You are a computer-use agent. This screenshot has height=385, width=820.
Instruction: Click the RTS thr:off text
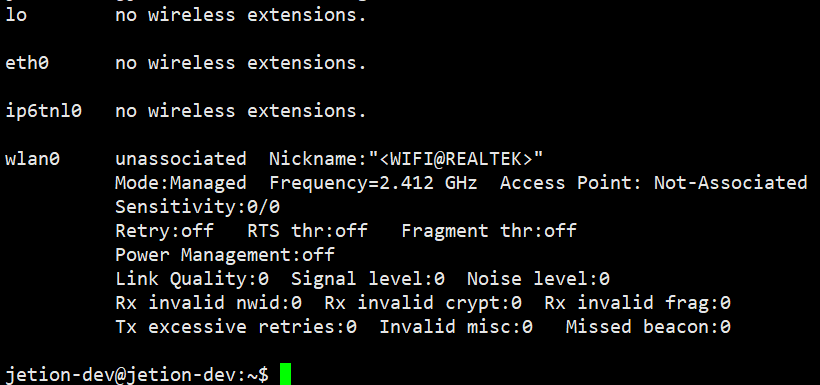(x=308, y=231)
